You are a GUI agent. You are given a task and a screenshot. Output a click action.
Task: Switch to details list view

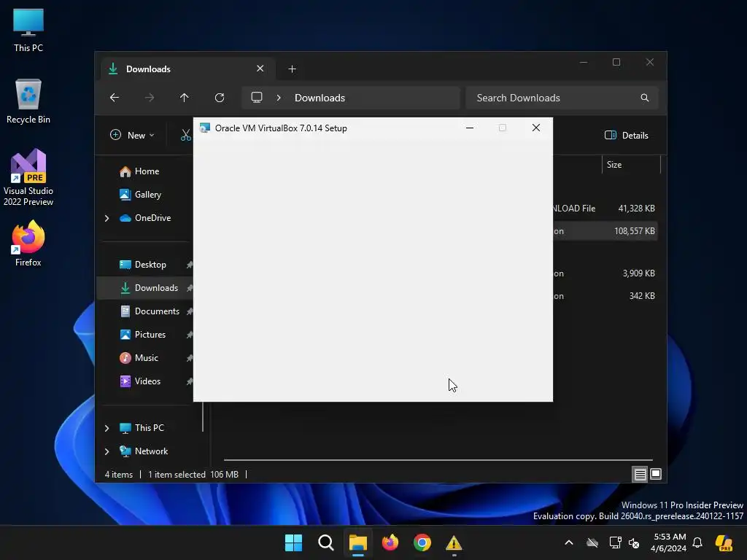(640, 474)
